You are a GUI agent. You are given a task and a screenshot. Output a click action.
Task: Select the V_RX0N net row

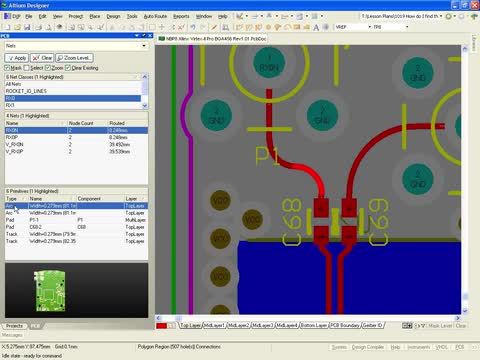pos(76,144)
